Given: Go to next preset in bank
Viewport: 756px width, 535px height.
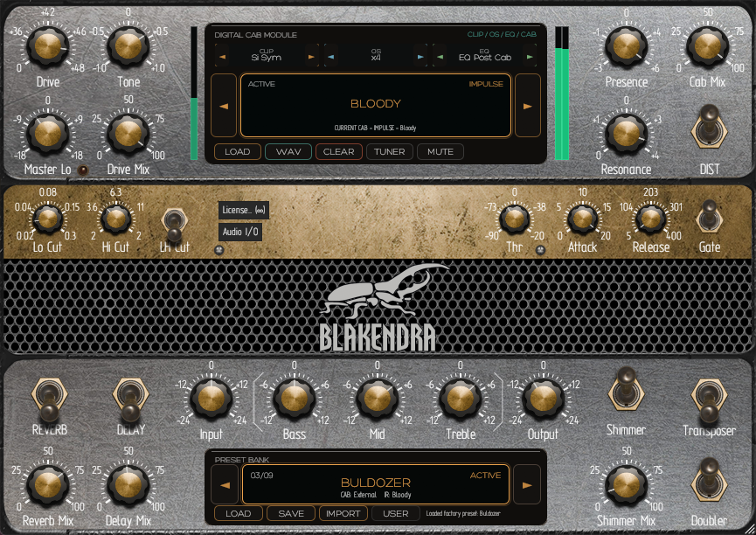Looking at the screenshot, I should (x=527, y=485).
